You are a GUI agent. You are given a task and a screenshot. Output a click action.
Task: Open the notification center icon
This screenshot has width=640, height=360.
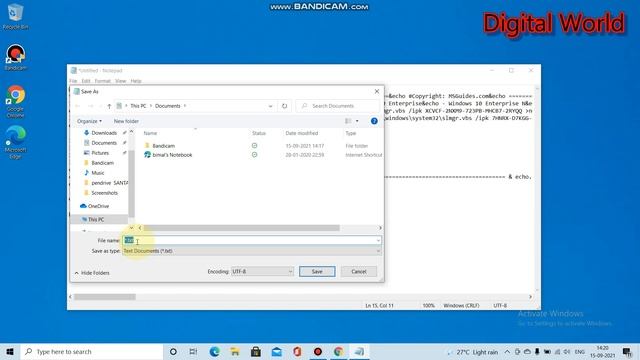[627, 351]
